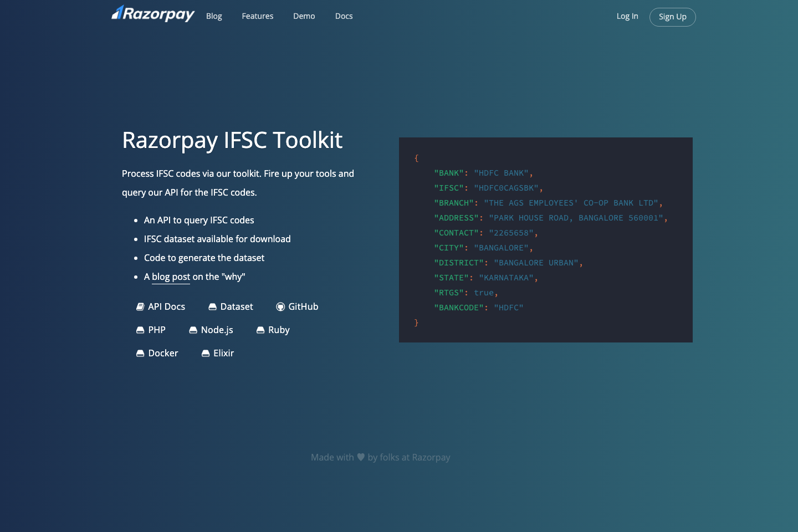Click the Docker cloud icon
The width and height of the screenshot is (798, 532).
(140, 353)
